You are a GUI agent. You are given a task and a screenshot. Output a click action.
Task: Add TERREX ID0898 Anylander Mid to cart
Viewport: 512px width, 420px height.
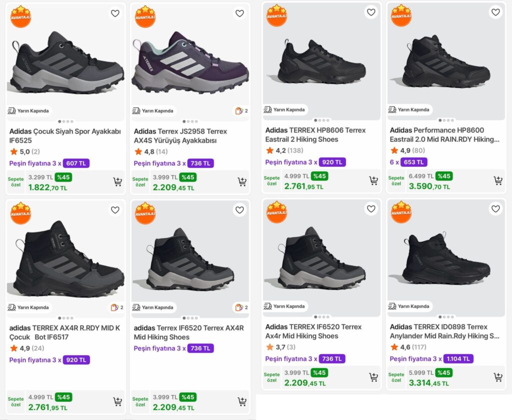point(498,377)
